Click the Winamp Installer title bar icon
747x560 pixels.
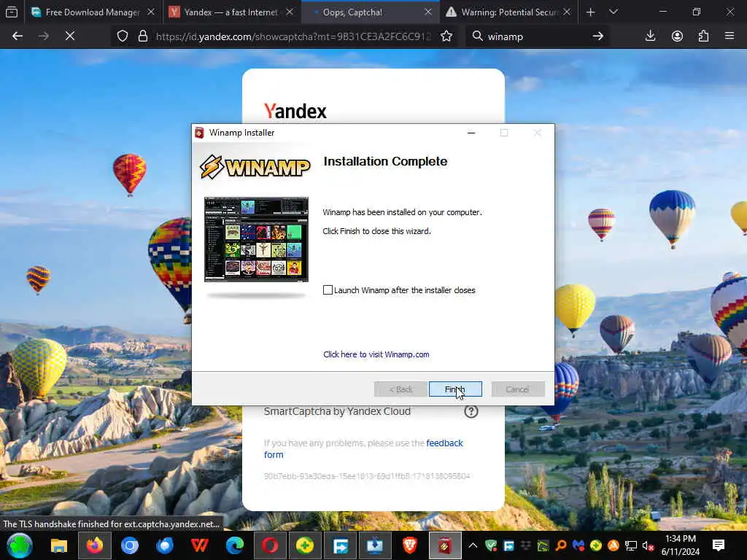coord(200,133)
